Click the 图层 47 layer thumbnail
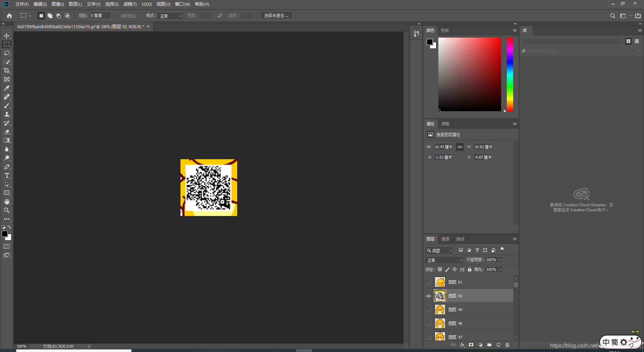The width and height of the screenshot is (644, 352). tap(440, 337)
